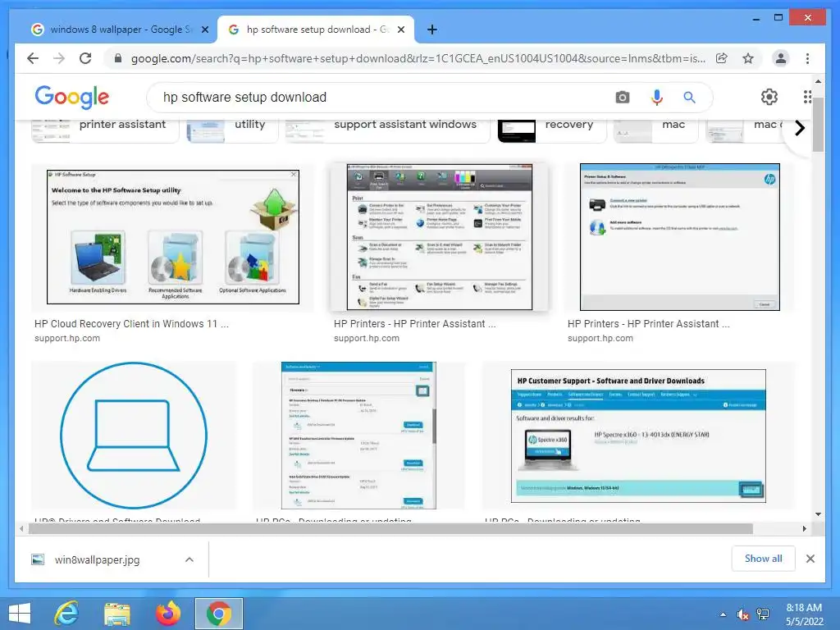Select the support assistant windows chip
Image resolution: width=840 pixels, height=630 pixels.
387,130
